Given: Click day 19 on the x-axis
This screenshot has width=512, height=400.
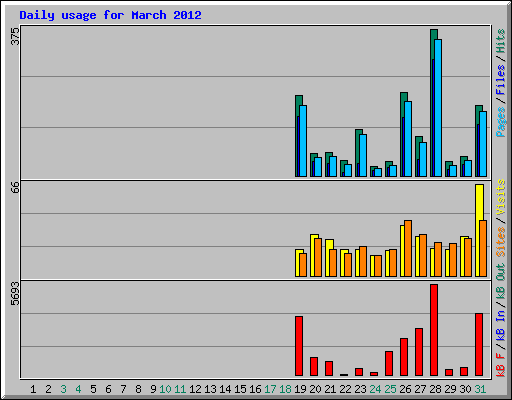Looking at the screenshot, I should point(300,389).
